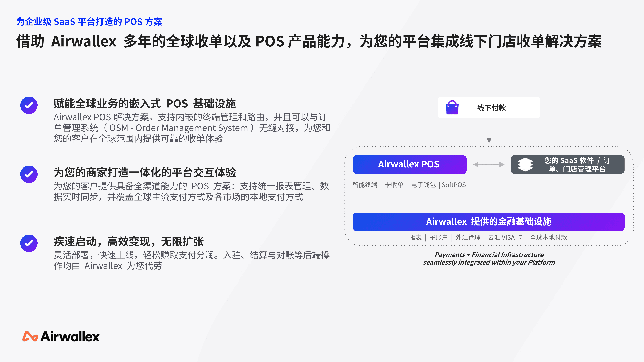644x362 pixels.
Task: Click the main title starting with 借助 Airwallex
Action: pos(309,41)
